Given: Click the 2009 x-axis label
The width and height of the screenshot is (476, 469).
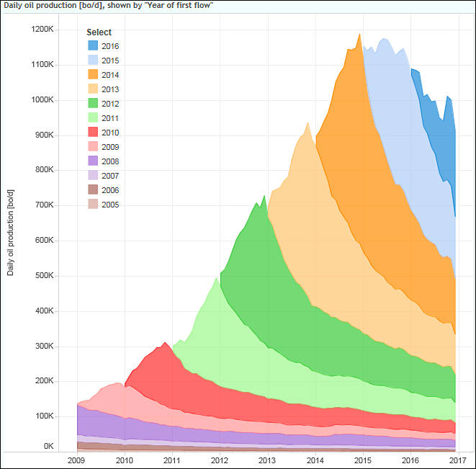Looking at the screenshot, I should pos(76,460).
